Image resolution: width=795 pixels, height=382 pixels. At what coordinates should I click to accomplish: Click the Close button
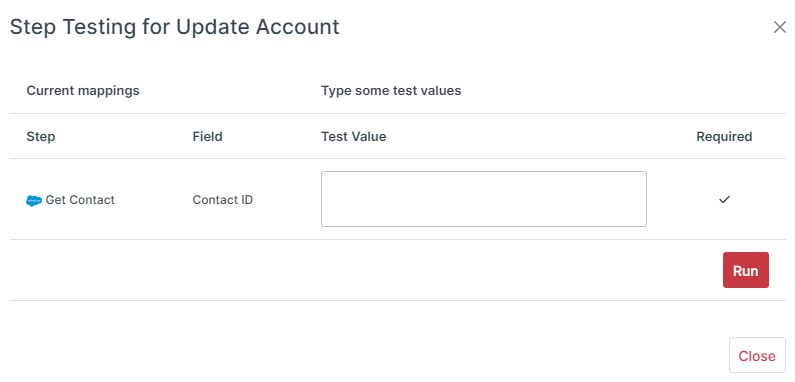click(x=757, y=356)
